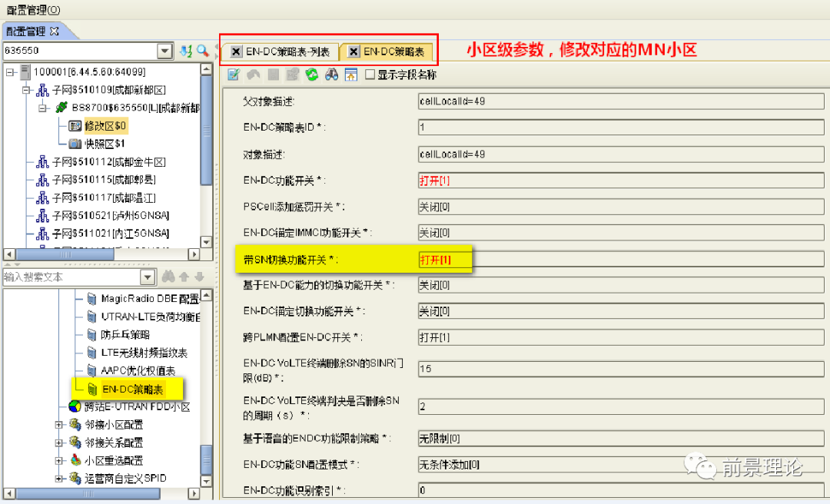830x504 pixels.
Task: Expand the 邻接小区配置 tree node
Action: click(x=59, y=425)
